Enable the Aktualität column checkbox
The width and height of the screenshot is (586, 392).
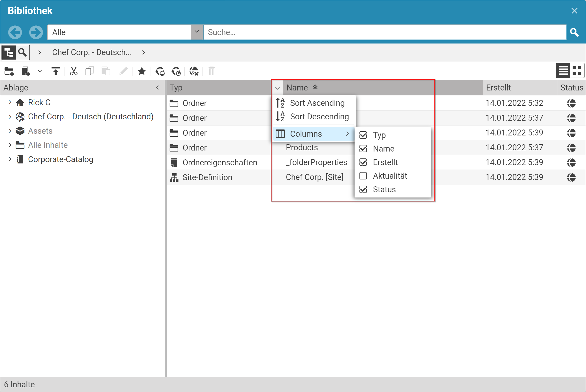363,176
